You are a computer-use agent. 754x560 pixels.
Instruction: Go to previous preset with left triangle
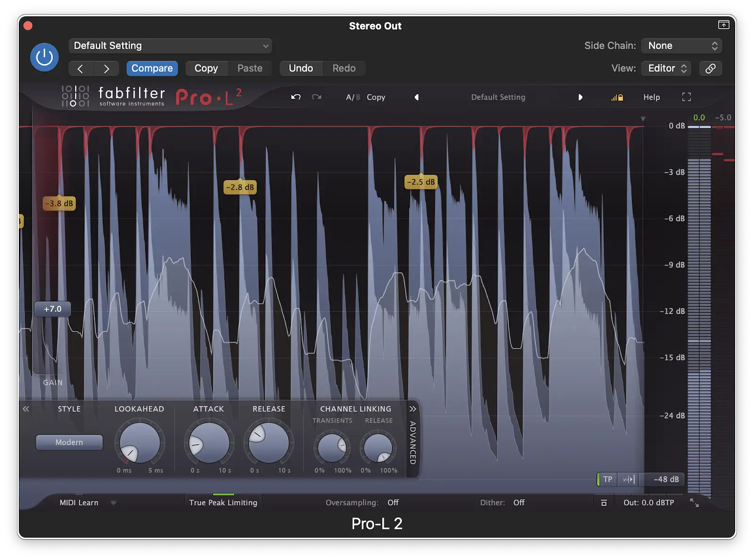pos(417,97)
